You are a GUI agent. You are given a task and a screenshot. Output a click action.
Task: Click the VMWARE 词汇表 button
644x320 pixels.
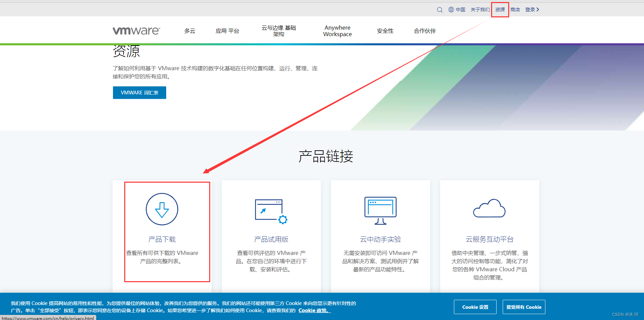point(139,92)
